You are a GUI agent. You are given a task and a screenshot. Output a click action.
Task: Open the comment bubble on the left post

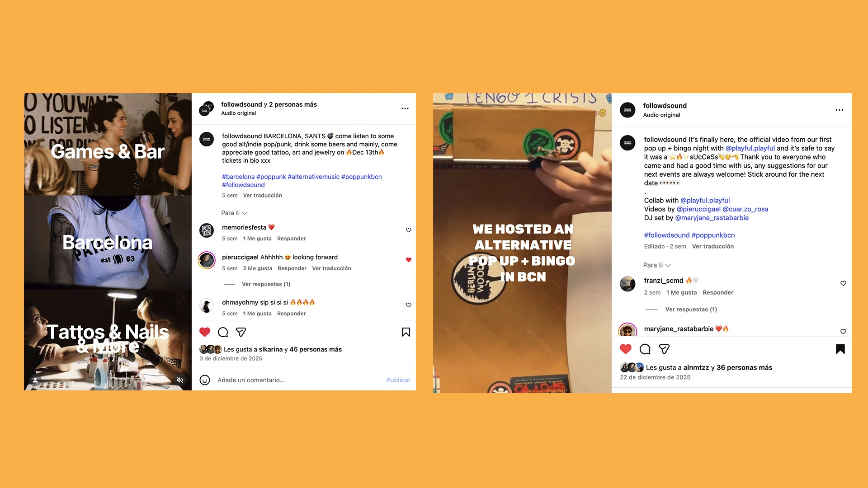223,333
